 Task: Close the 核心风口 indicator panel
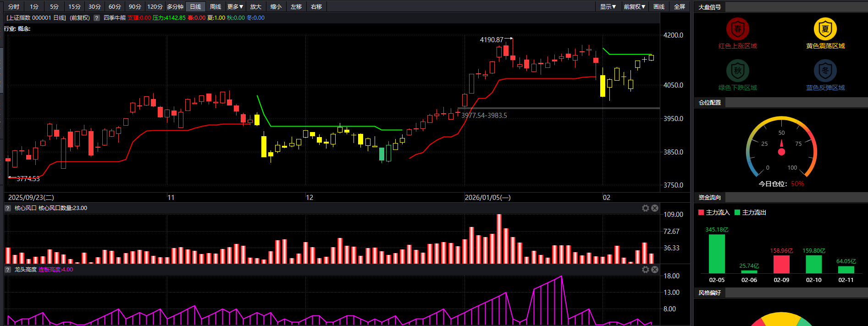point(655,208)
